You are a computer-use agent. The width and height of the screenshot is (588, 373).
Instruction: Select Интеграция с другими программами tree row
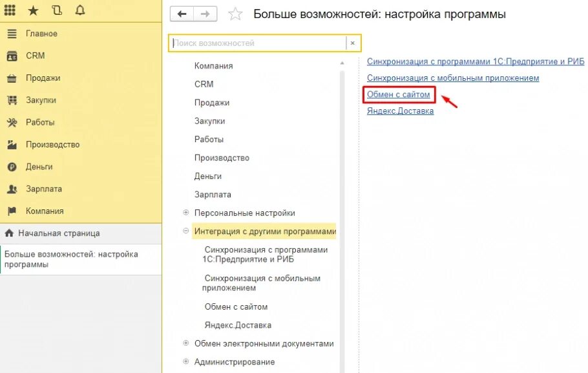tap(265, 231)
